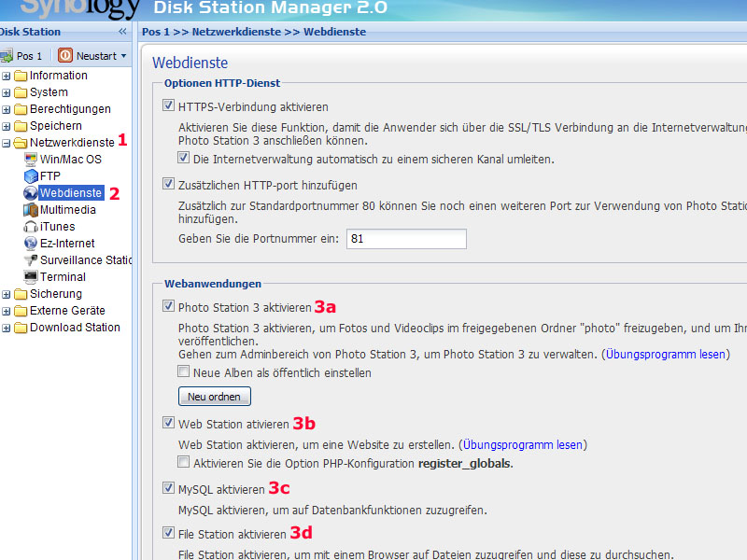Click the port number input field

(405, 239)
